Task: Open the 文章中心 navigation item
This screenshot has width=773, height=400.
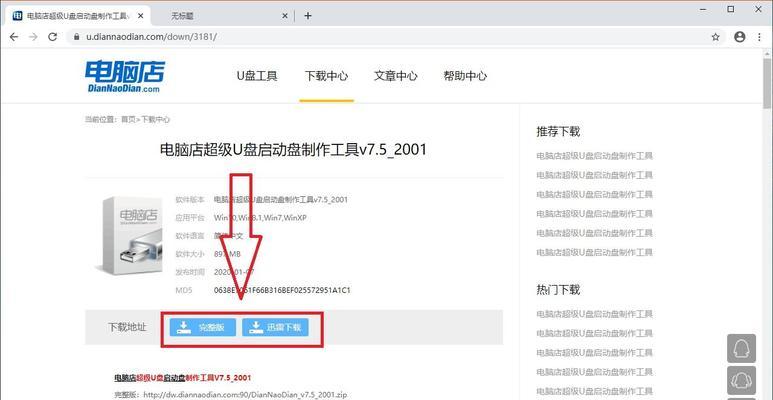Action: [x=395, y=76]
